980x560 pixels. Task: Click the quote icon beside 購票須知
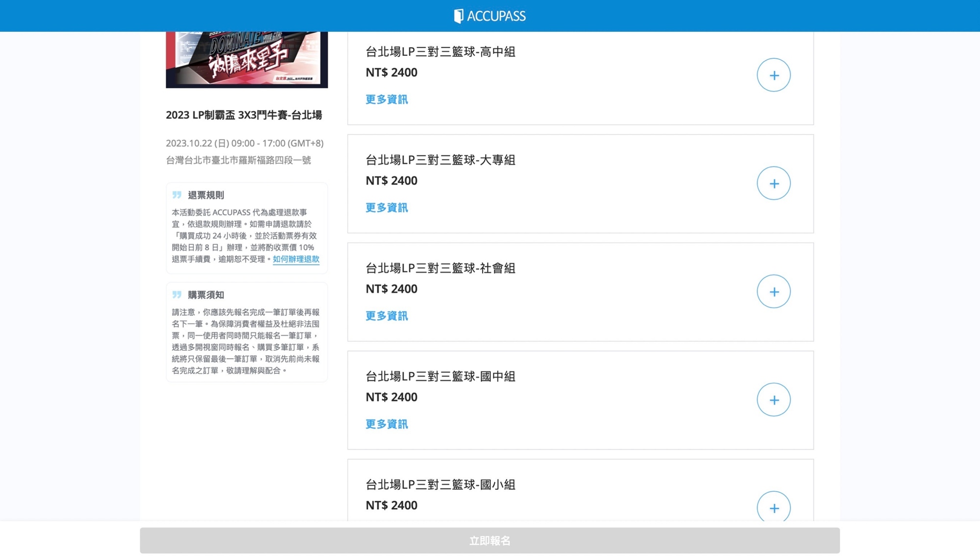point(177,295)
